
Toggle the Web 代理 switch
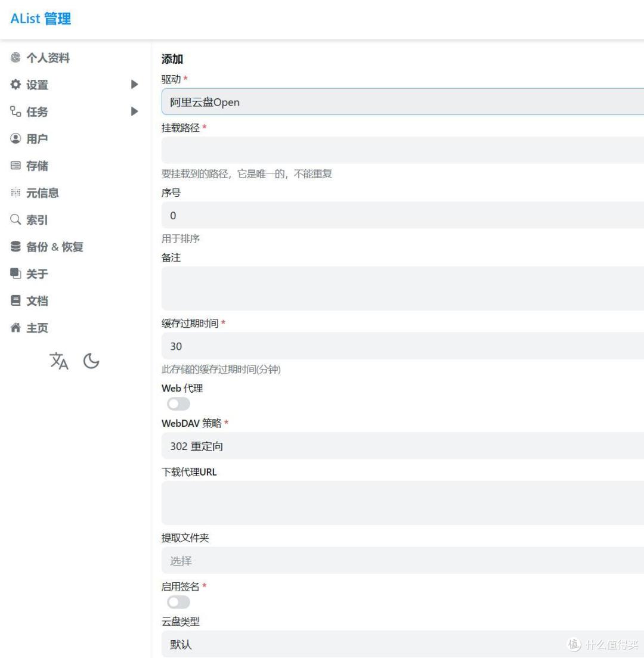click(x=178, y=404)
